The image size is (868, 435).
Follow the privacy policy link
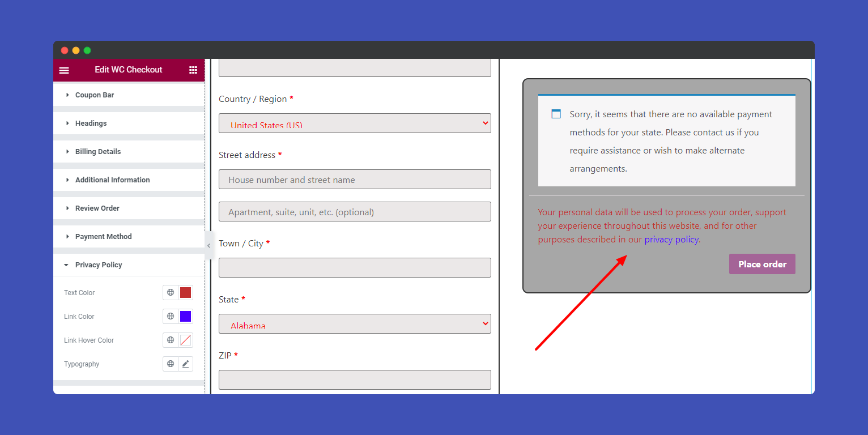(671, 240)
